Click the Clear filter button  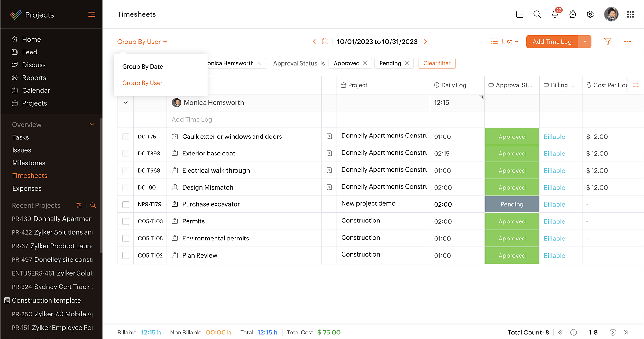(x=437, y=63)
